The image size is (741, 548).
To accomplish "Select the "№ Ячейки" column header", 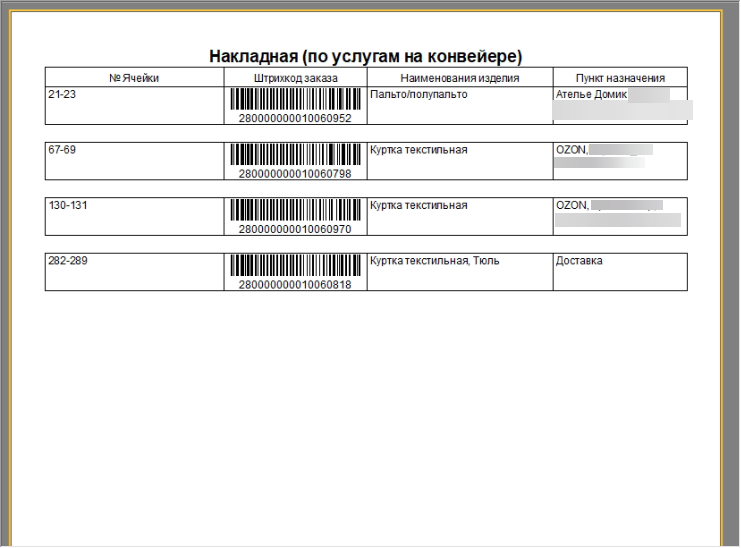I will [x=134, y=78].
